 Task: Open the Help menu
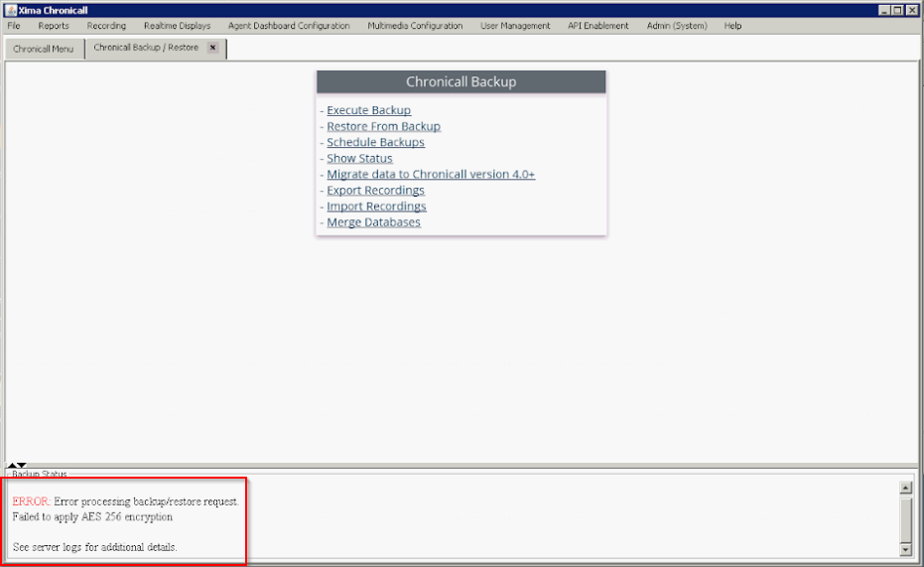(732, 26)
